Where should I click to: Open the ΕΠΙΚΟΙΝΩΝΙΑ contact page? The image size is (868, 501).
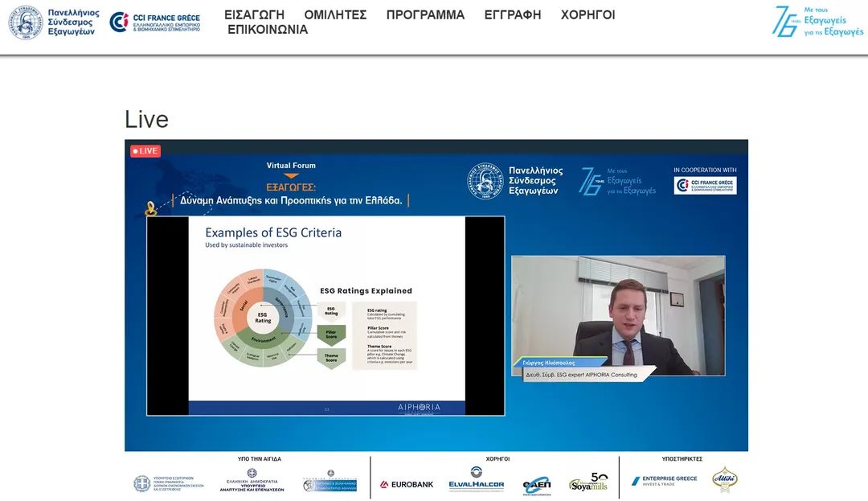pos(268,29)
